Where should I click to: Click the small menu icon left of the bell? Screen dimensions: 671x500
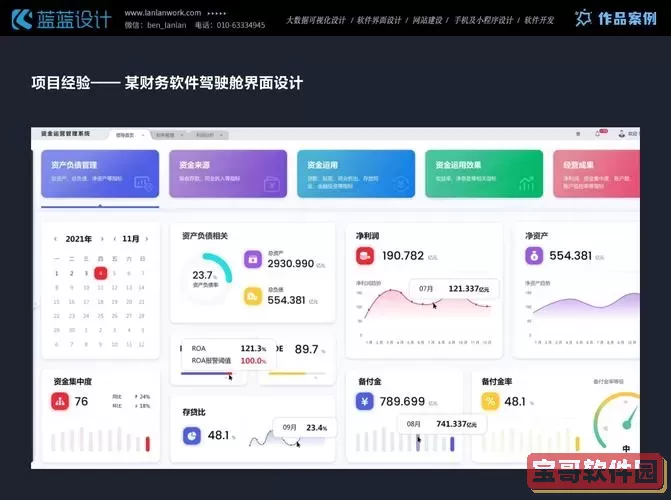(x=578, y=134)
